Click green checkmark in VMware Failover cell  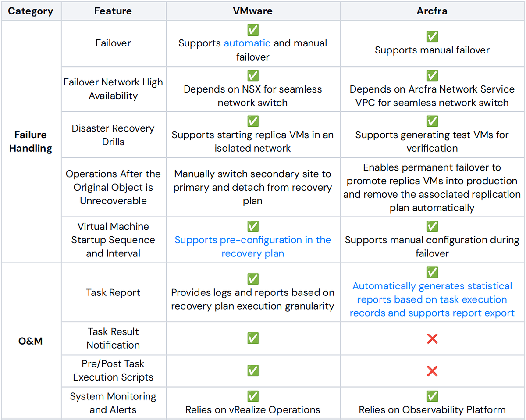click(253, 30)
